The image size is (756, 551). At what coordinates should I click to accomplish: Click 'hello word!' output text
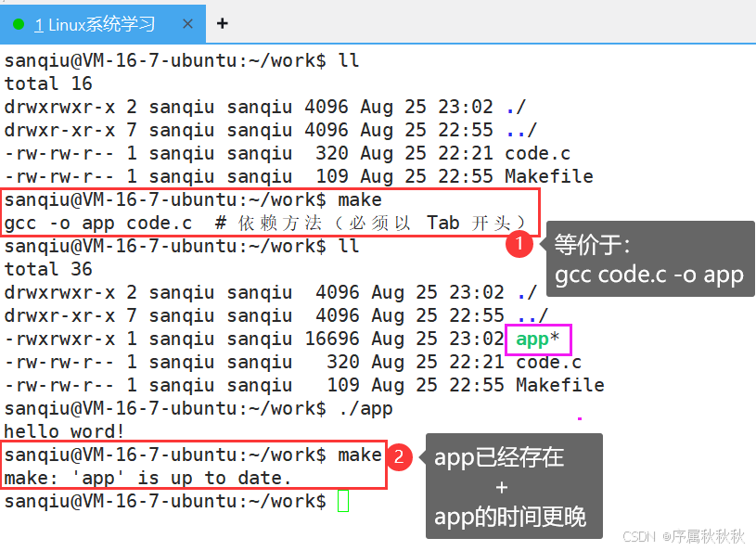[64, 431]
